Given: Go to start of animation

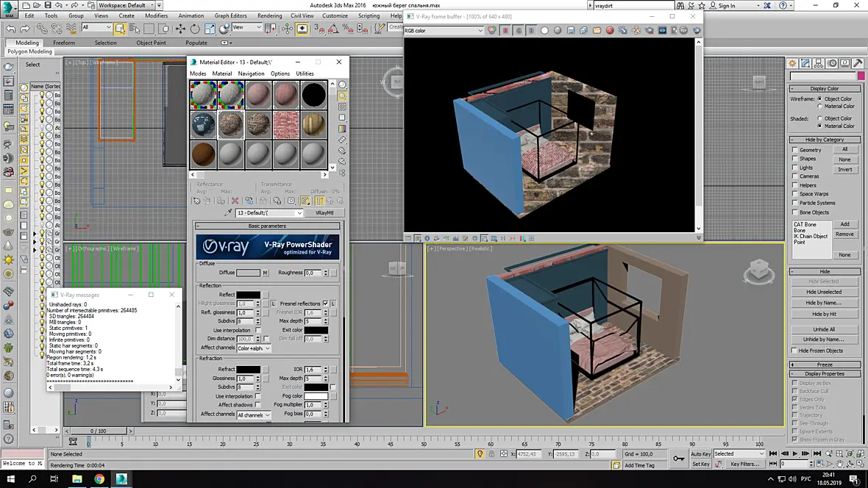Looking at the screenshot, I should click(x=773, y=453).
